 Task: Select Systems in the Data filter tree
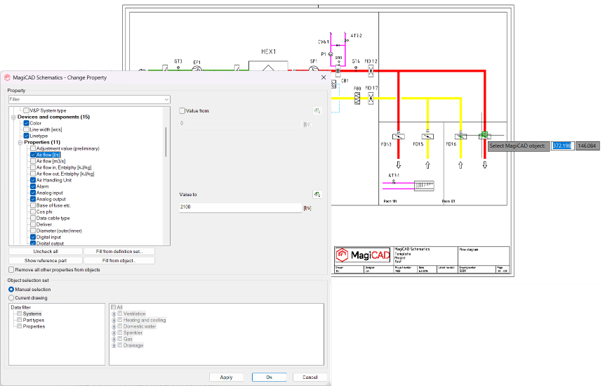[x=32, y=314]
